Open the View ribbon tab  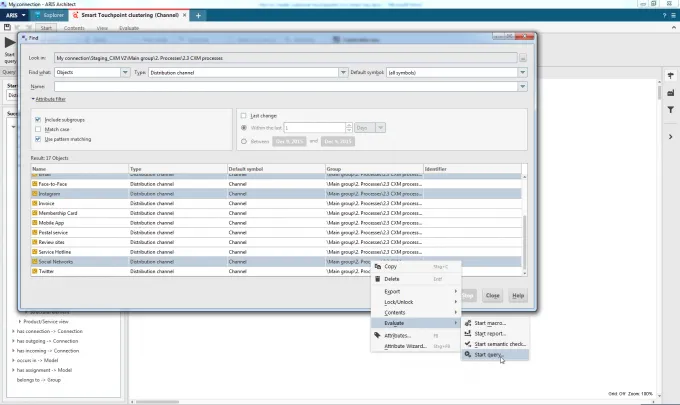point(102,28)
